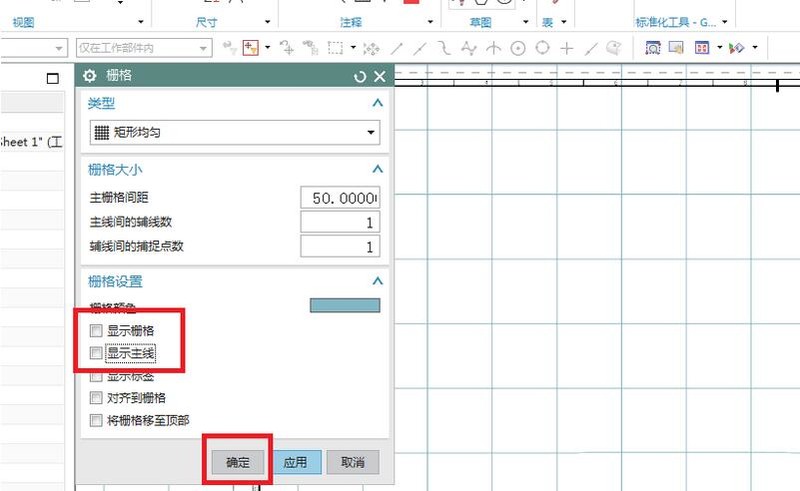Select the plus-shaped snap point icon
This screenshot has width=800, height=491.
[567, 48]
